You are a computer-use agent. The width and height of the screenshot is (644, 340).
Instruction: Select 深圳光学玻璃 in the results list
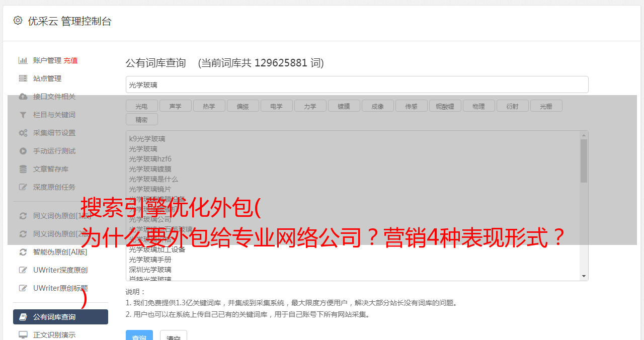[x=150, y=270]
